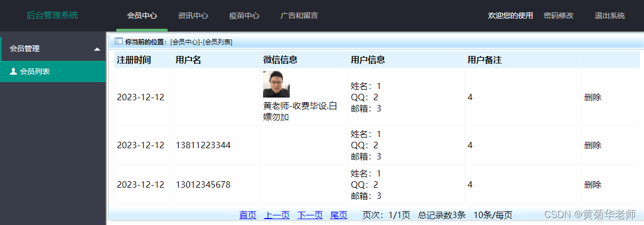Screen dimensions: 644x225
Task: Click the note value 4 in the 13012345678 row
Action: (x=470, y=184)
